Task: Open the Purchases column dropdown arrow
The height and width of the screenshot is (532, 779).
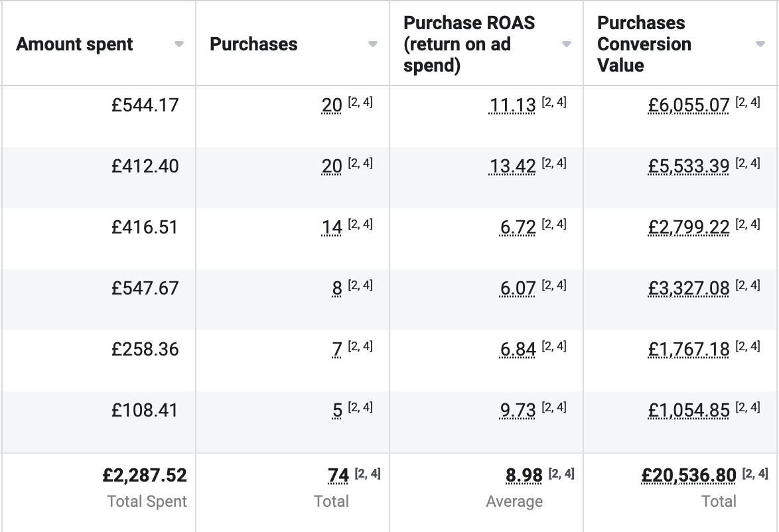Action: click(372, 44)
